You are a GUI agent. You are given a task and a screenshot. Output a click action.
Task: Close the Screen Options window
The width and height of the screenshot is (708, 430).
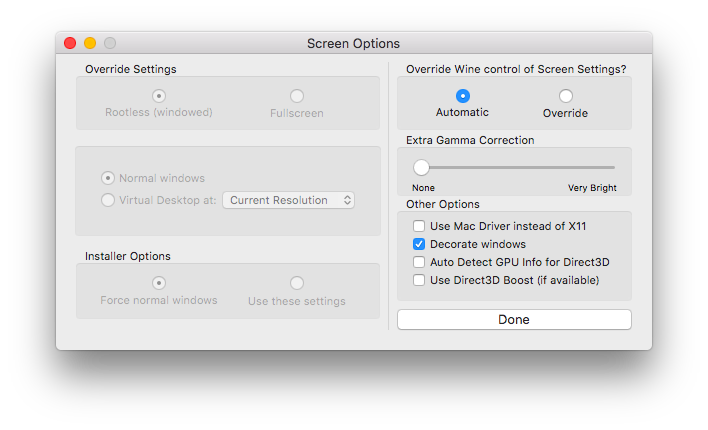[x=70, y=43]
